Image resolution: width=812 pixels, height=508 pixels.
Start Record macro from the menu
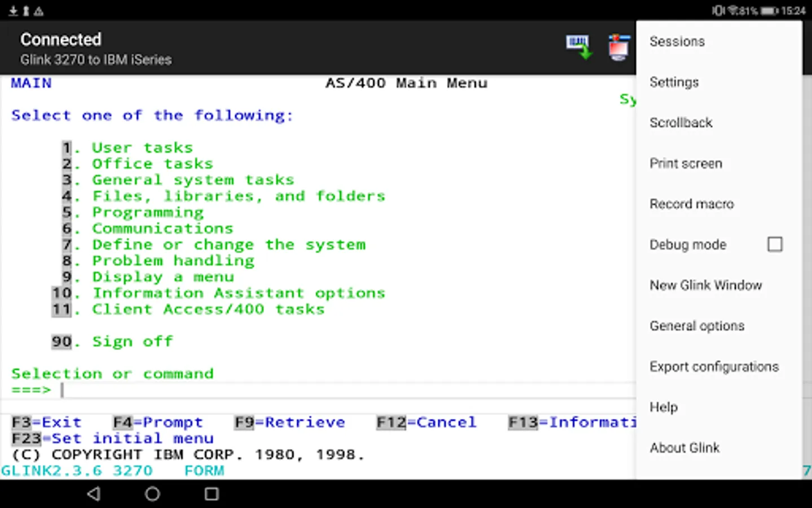[x=719, y=204]
